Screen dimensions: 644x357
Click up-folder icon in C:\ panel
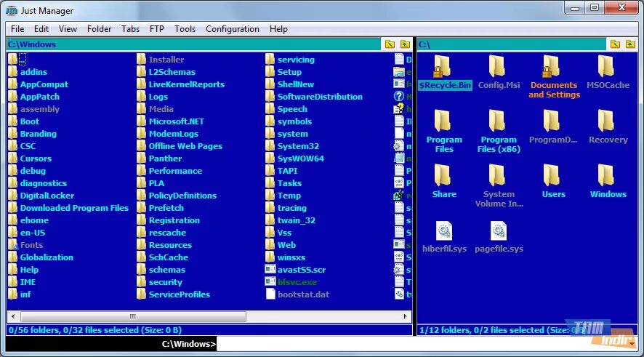[x=630, y=44]
